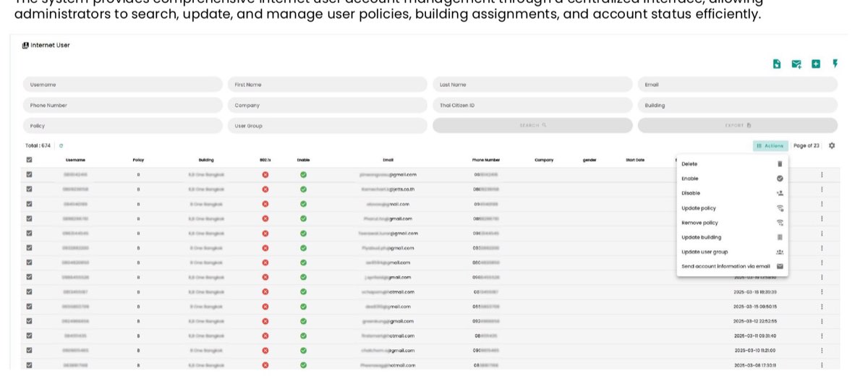Focus the Phone Number search field
Screen dimensions: 868x376
pos(123,105)
